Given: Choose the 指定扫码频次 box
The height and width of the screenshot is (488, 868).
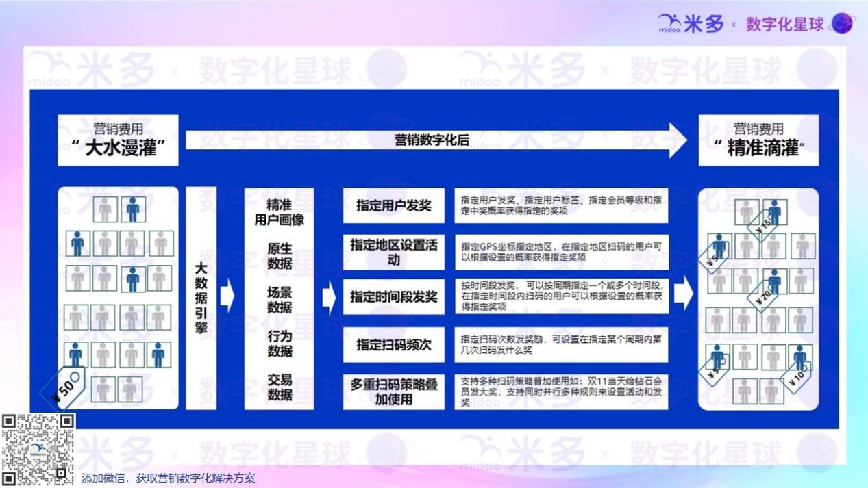Looking at the screenshot, I should tap(393, 345).
